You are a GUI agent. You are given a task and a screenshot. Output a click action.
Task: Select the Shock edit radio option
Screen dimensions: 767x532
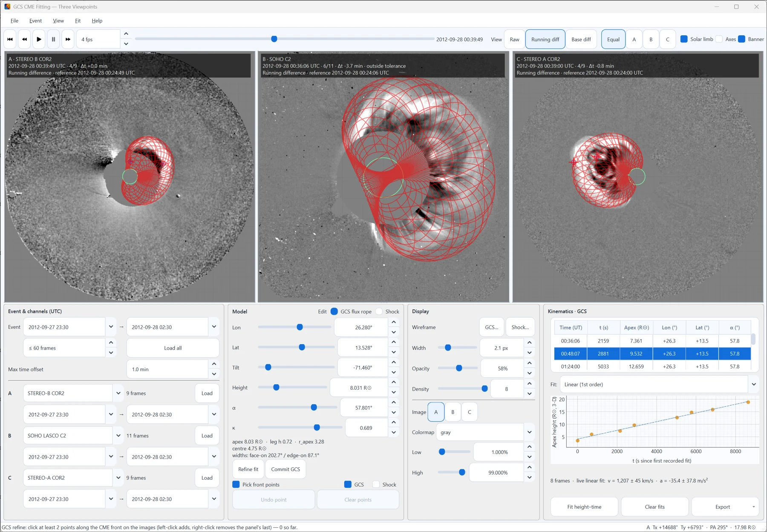tap(379, 311)
